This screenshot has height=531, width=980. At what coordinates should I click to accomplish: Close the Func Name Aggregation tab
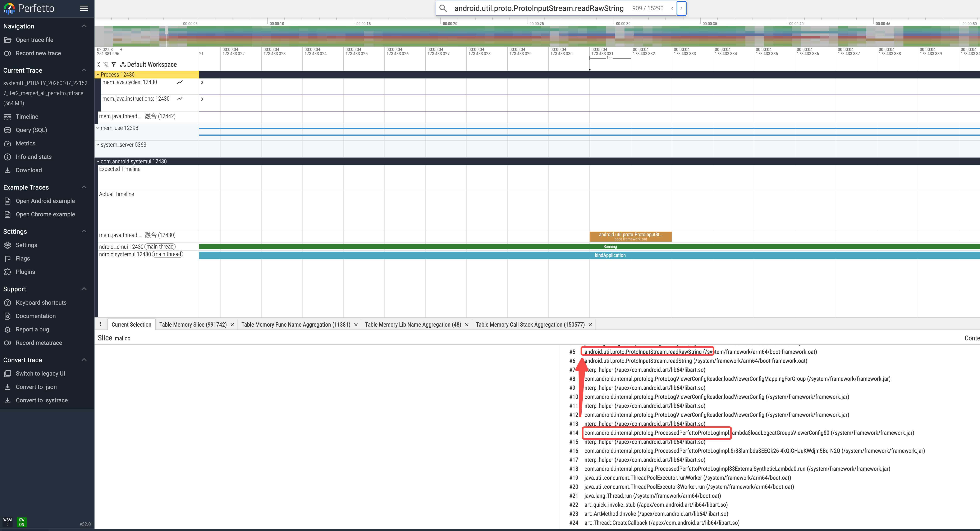pyautogui.click(x=356, y=325)
